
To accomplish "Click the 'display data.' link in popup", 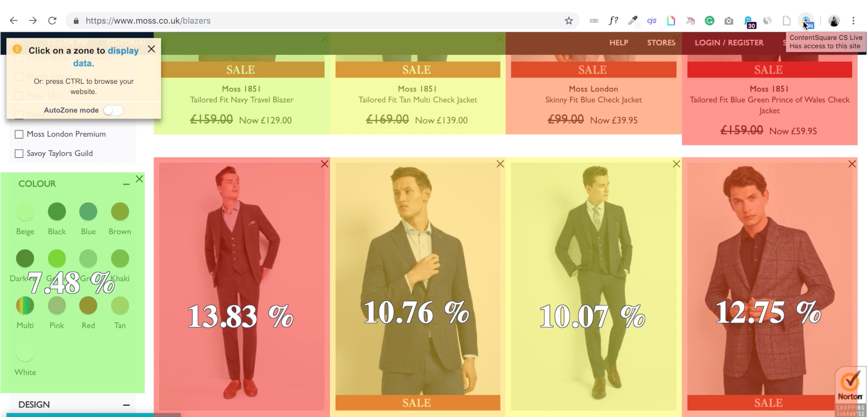I will point(106,57).
